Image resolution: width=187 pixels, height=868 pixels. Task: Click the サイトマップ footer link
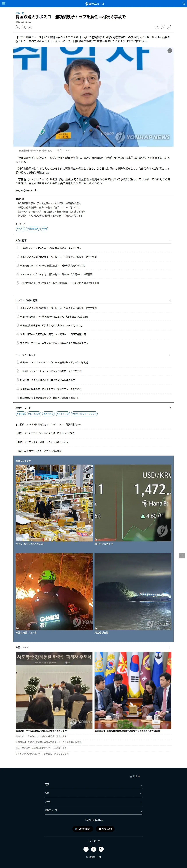[x=93, y=841]
